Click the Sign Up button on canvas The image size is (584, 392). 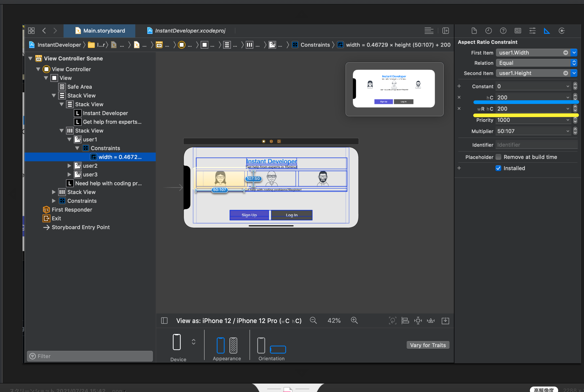[249, 215]
